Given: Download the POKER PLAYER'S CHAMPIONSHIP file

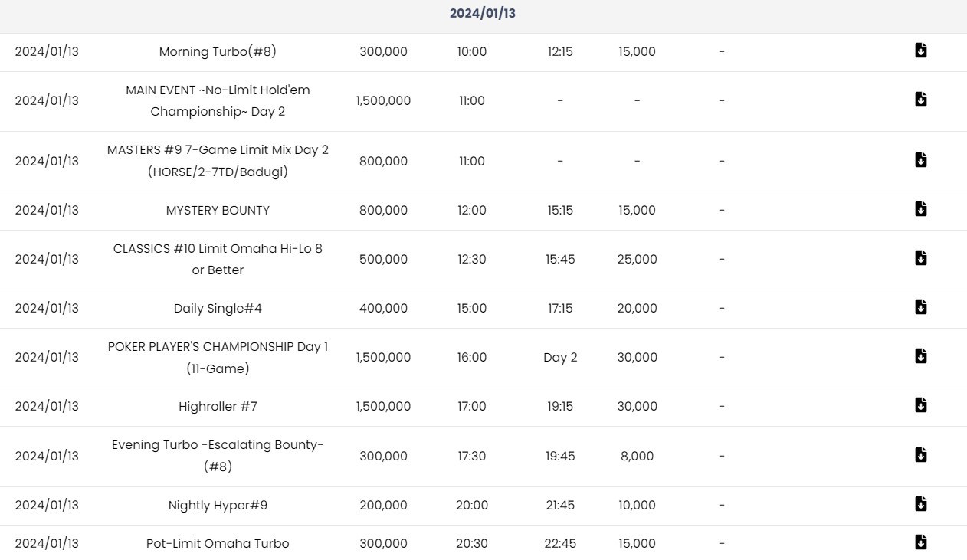Looking at the screenshot, I should tap(921, 356).
